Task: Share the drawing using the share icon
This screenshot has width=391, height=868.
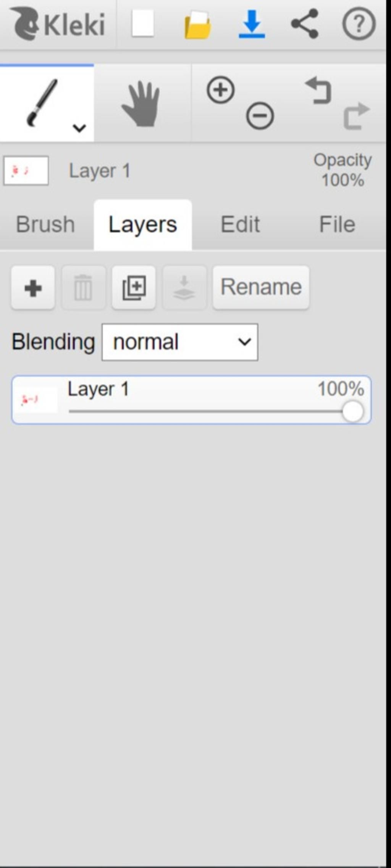Action: pos(305,24)
